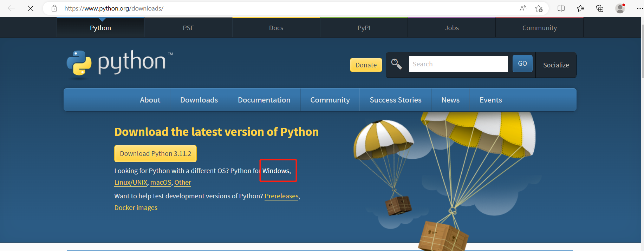Open Community in the blue nav bar
The height and width of the screenshot is (251, 644).
(330, 100)
